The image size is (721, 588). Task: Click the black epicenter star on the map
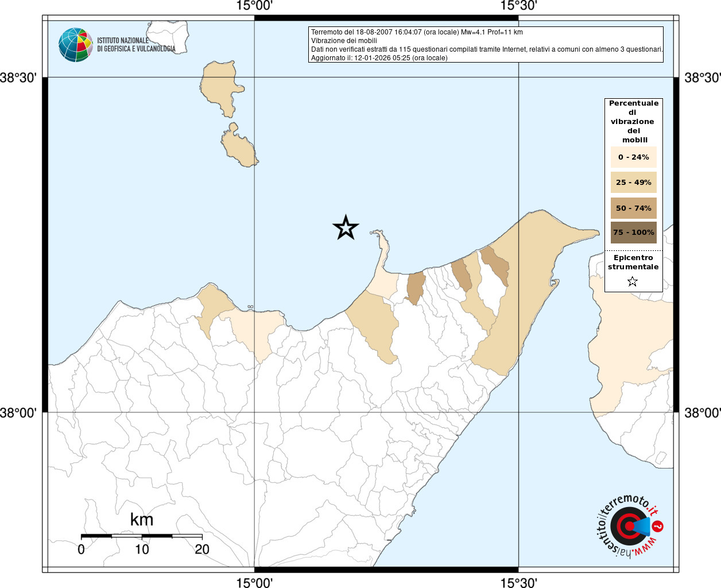pos(346,228)
